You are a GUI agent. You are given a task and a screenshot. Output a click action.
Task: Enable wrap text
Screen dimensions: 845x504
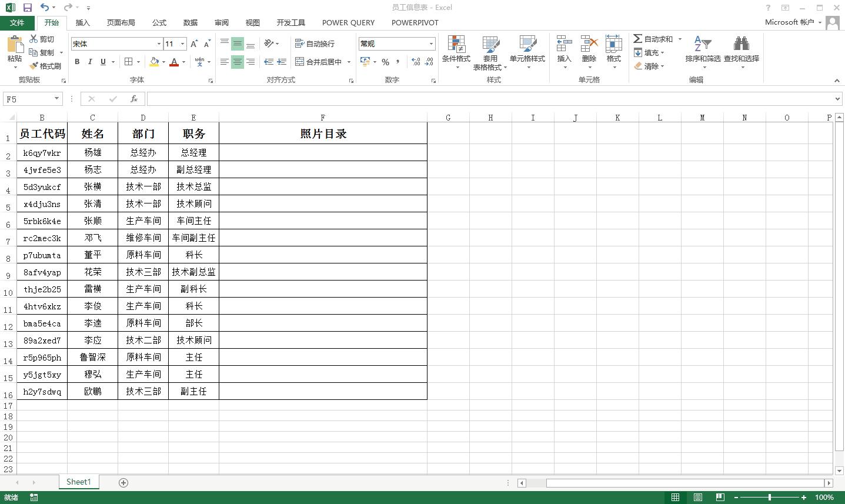click(x=313, y=44)
